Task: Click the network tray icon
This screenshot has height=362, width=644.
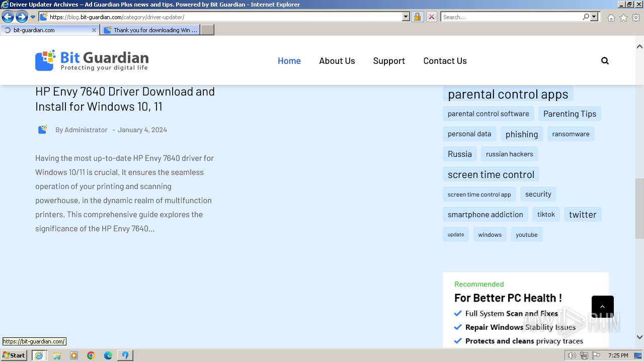Action: tap(584, 355)
